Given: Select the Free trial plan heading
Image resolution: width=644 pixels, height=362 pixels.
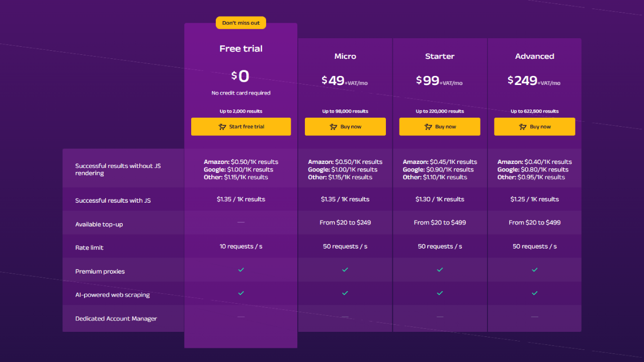Looking at the screenshot, I should [x=241, y=49].
